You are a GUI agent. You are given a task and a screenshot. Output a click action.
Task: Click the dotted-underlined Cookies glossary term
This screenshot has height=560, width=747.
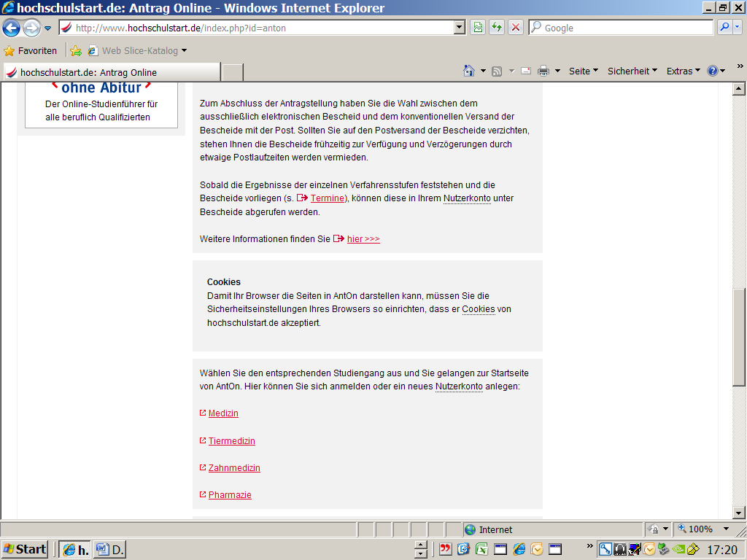coord(479,309)
